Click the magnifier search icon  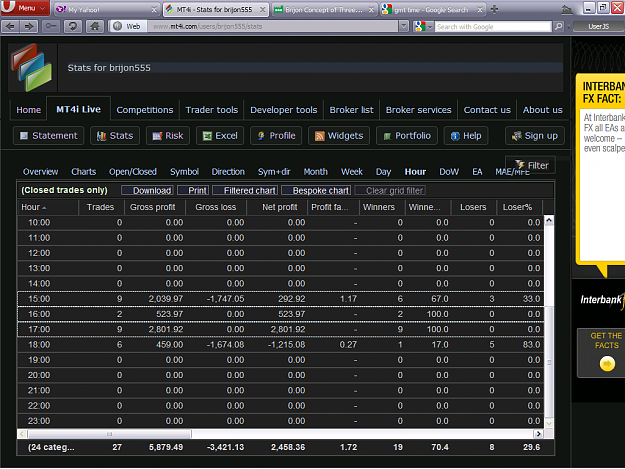[558, 26]
